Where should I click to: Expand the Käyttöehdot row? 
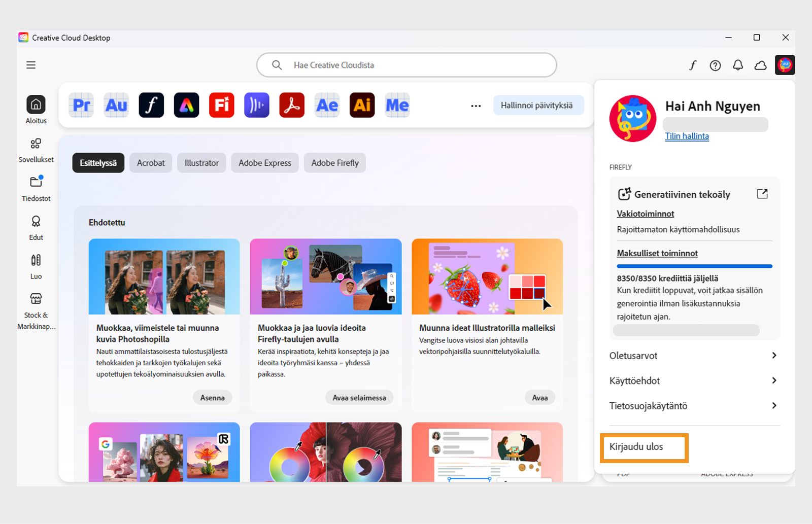pyautogui.click(x=694, y=380)
